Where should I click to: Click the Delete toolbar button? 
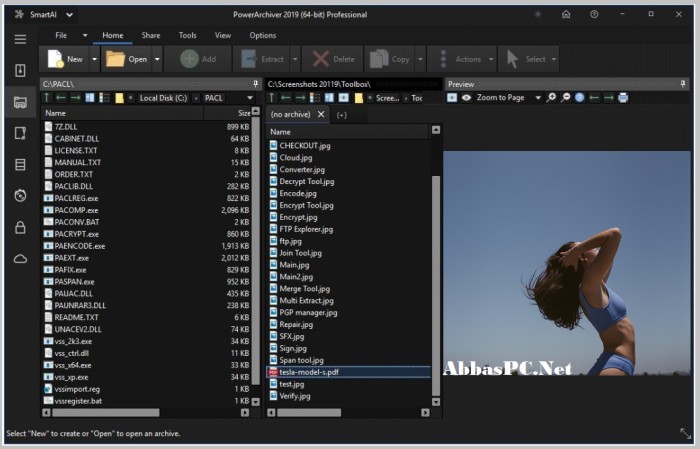[x=333, y=59]
